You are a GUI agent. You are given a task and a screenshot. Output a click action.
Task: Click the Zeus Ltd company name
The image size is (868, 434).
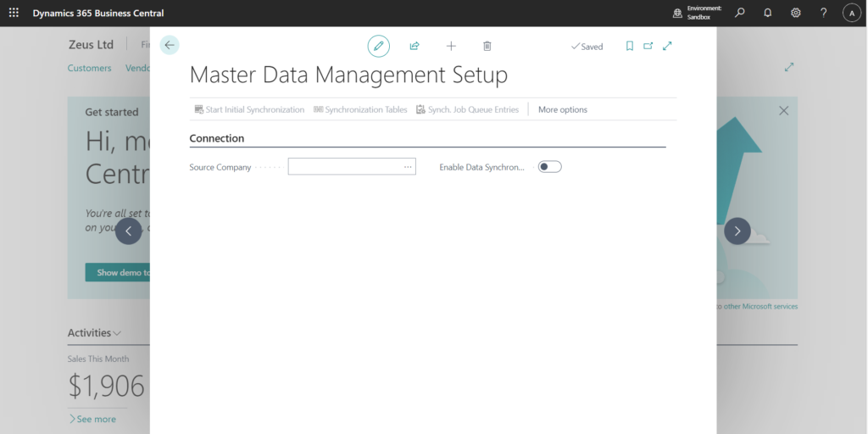(x=91, y=45)
